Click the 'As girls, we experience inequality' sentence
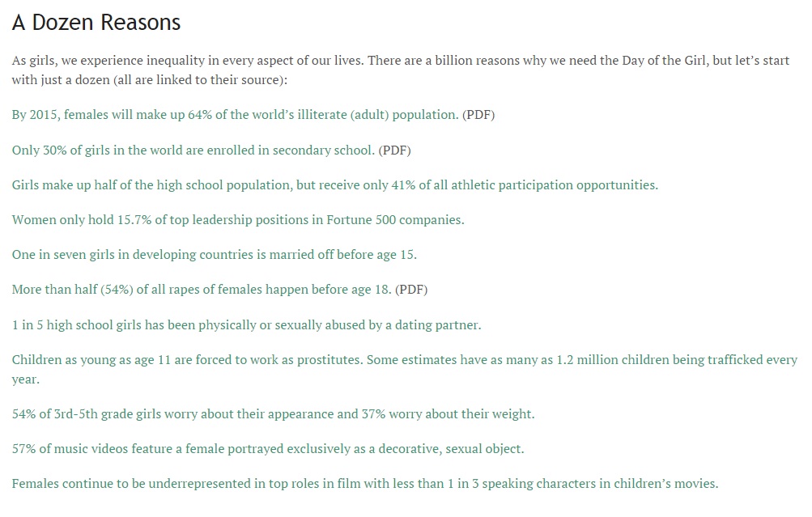This screenshot has width=812, height=517. (x=187, y=61)
